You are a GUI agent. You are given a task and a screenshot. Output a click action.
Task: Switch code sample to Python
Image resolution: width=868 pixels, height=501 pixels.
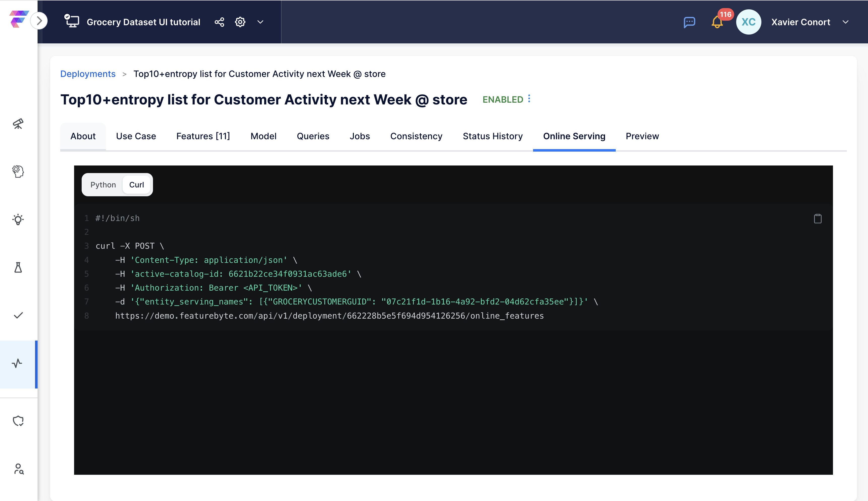[103, 185]
